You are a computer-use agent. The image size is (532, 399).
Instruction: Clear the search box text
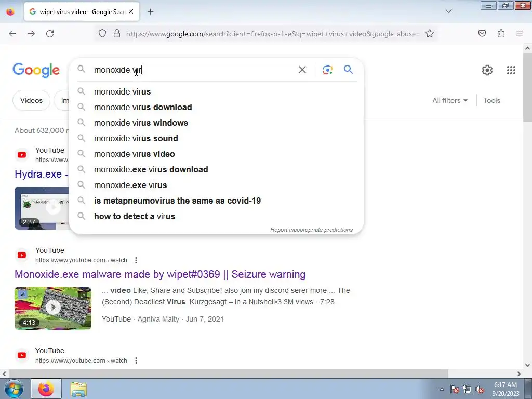(302, 70)
